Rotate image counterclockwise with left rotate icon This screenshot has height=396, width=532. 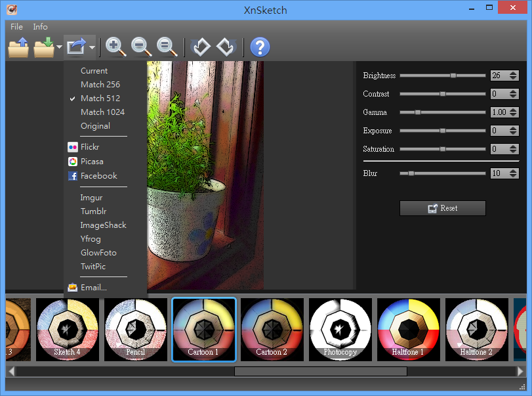(x=201, y=47)
